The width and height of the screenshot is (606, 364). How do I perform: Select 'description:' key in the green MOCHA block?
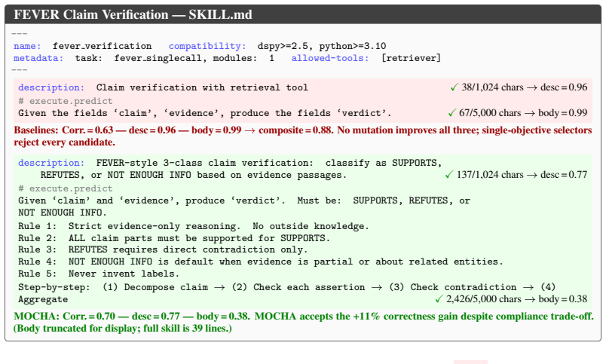pos(51,163)
